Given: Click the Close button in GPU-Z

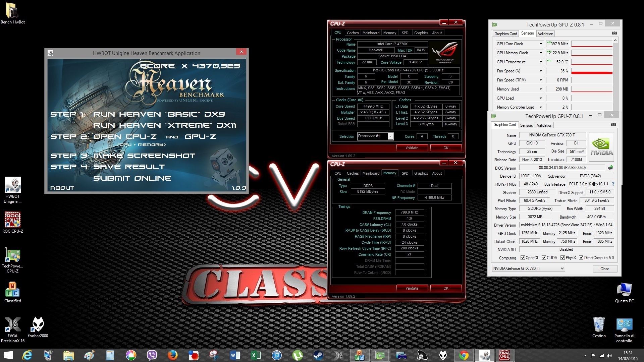Looking at the screenshot, I should [605, 269].
